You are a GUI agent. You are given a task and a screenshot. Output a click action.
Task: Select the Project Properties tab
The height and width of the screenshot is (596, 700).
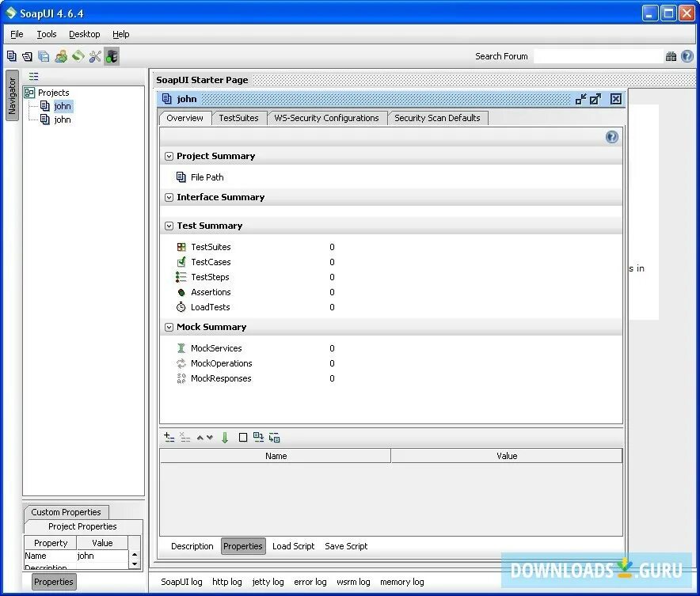(82, 526)
